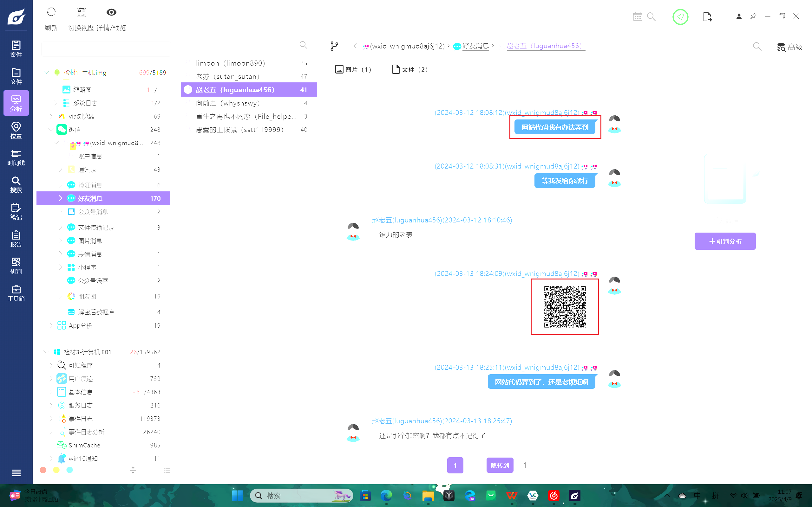
Task: Click the branch icon beside breadcrumb
Action: (334, 46)
